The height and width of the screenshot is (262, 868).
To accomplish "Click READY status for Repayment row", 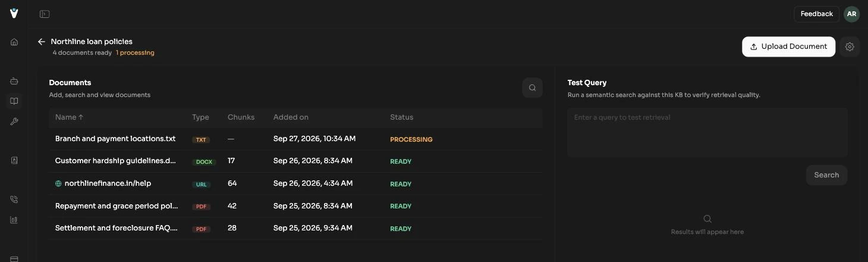I will click(401, 206).
